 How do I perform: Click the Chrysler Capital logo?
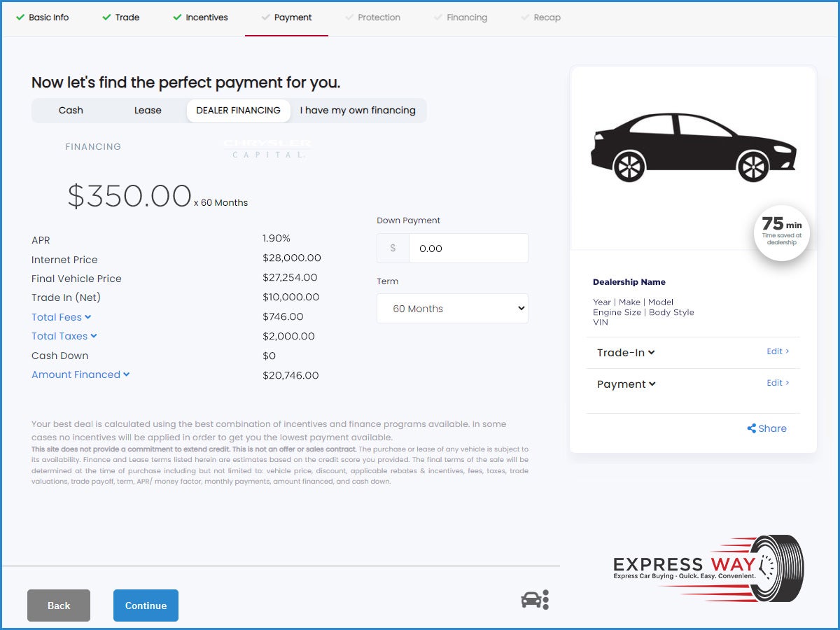pos(269,148)
